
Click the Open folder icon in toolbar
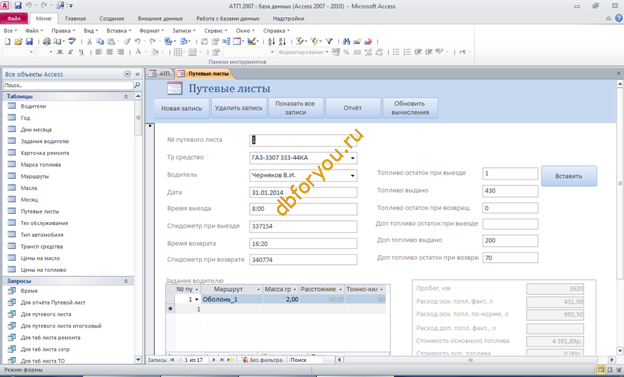click(x=18, y=41)
